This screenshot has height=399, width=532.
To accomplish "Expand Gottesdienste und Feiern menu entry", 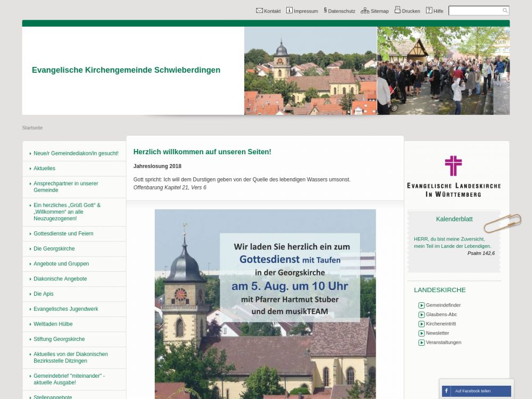I will [63, 234].
